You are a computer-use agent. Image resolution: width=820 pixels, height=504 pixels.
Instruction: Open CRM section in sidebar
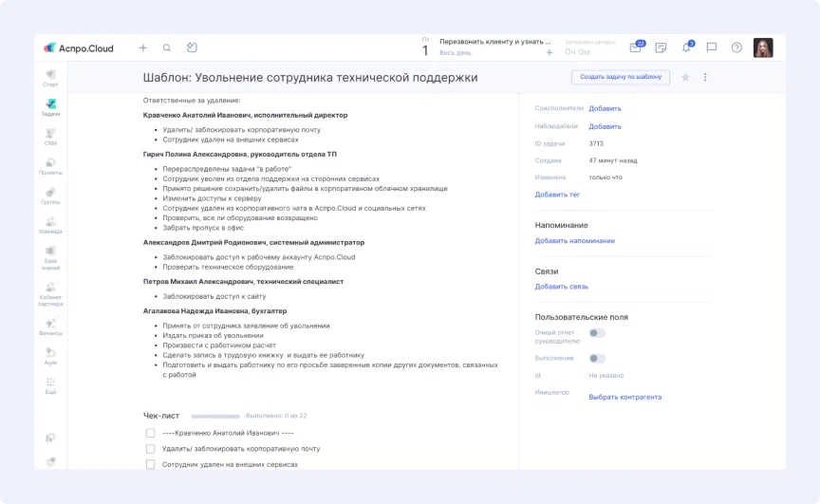click(x=50, y=137)
